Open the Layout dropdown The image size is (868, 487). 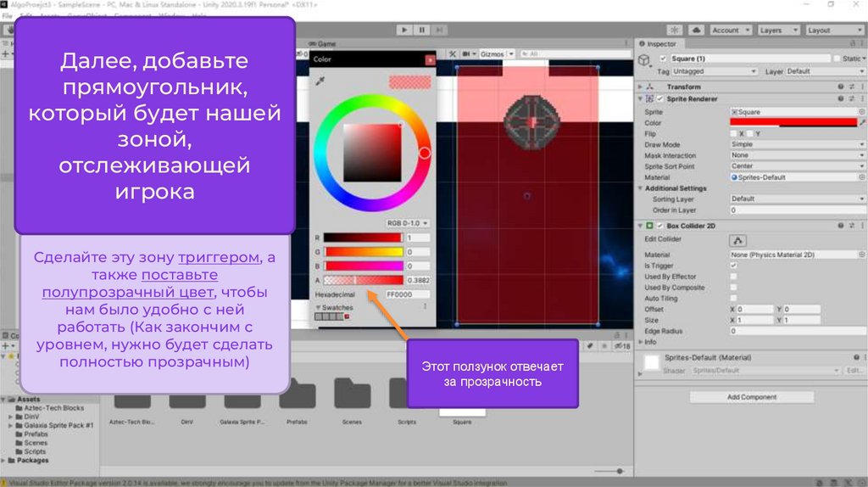834,30
